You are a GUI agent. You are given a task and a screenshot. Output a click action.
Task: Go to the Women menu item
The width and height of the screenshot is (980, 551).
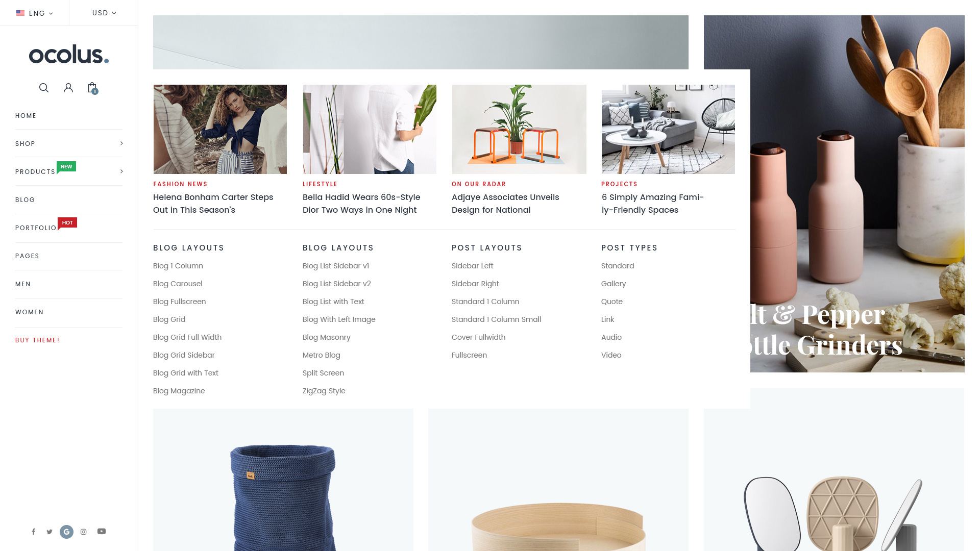click(x=29, y=312)
